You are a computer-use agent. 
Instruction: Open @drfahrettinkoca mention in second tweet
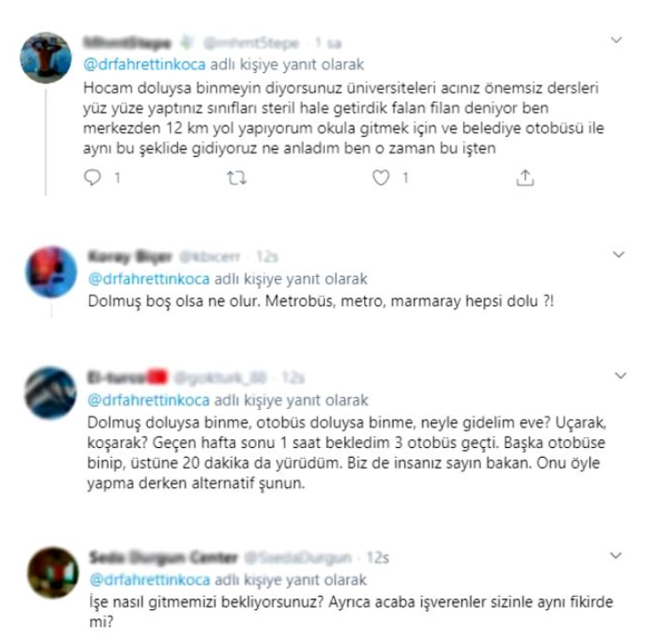149,279
